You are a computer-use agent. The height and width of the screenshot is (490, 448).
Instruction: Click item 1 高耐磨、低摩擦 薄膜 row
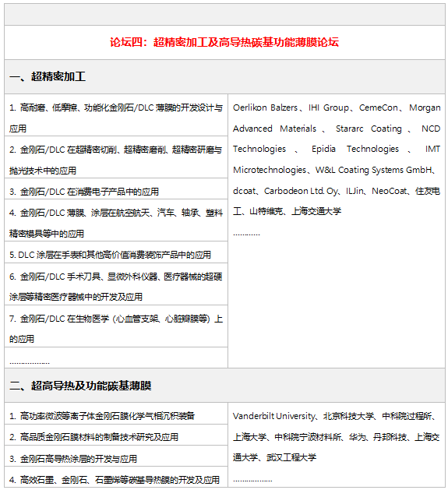[116, 115]
